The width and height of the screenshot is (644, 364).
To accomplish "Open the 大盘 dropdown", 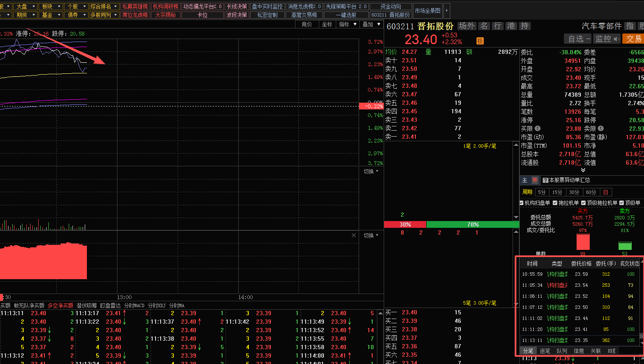I will pyautogui.click(x=25, y=6).
